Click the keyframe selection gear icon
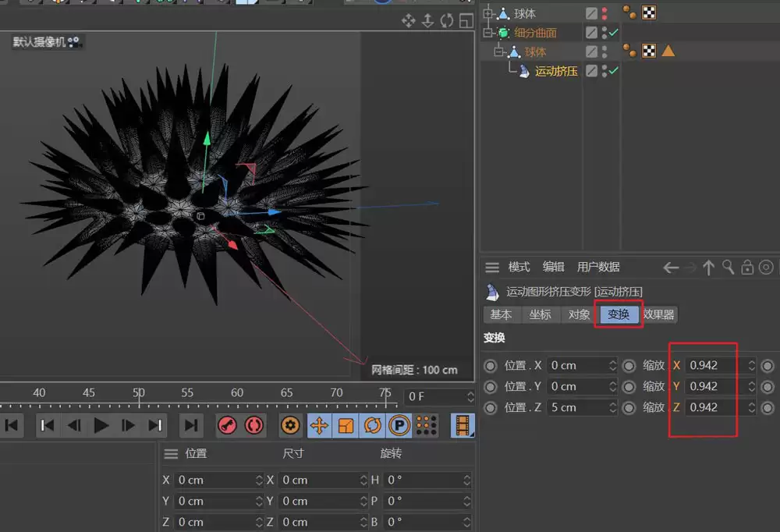The height and width of the screenshot is (532, 780). click(x=290, y=425)
